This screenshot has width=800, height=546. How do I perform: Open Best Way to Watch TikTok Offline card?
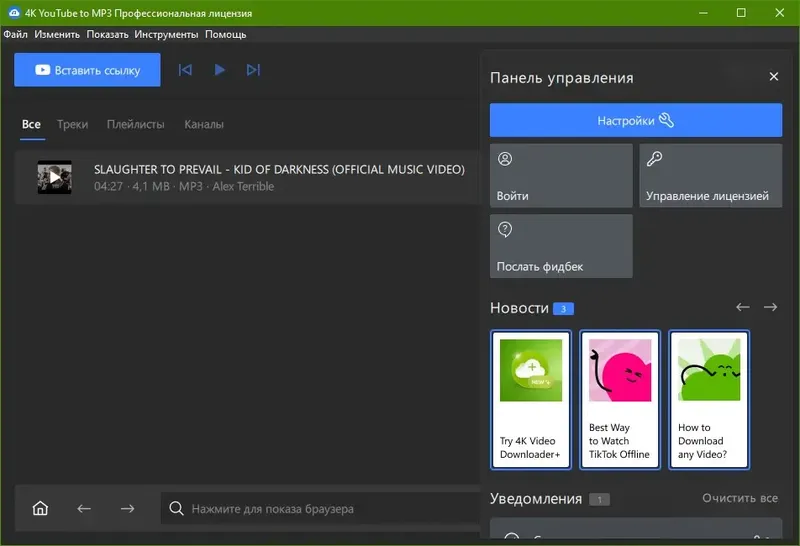click(620, 400)
